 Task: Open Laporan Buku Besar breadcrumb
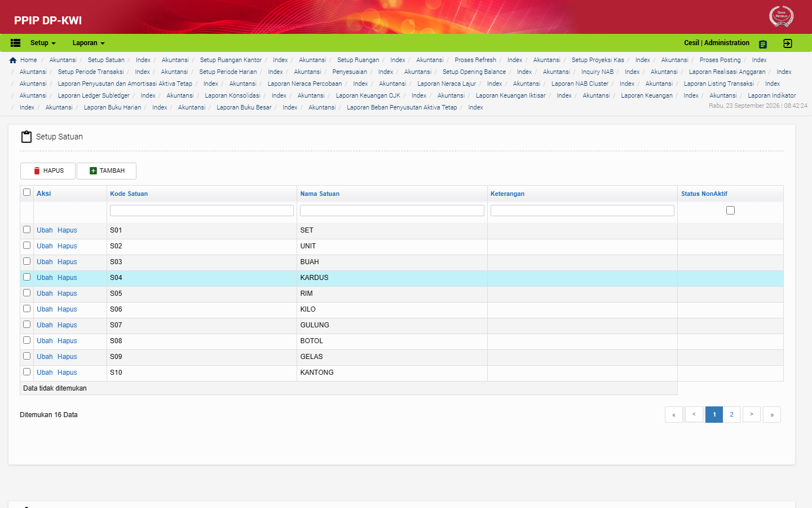click(x=244, y=107)
